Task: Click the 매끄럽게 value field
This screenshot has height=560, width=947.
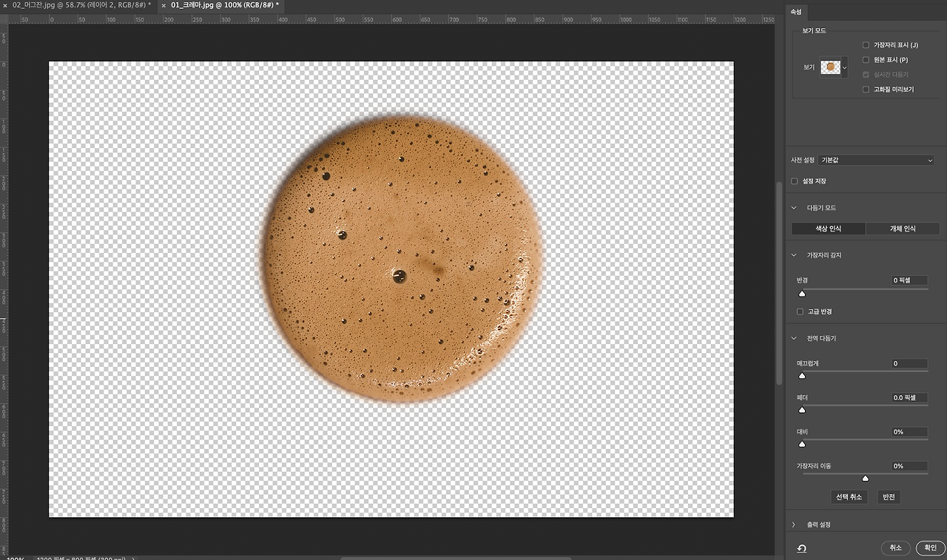Action: click(909, 363)
